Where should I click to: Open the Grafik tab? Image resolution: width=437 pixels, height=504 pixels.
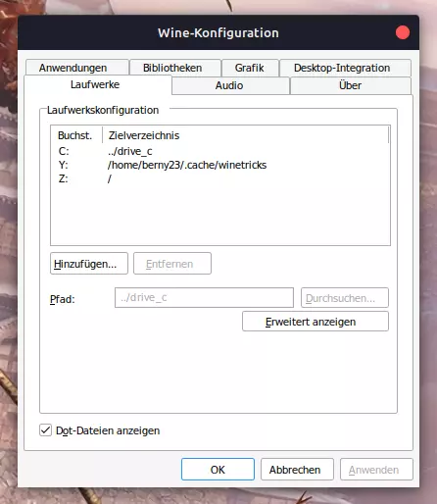click(x=250, y=68)
